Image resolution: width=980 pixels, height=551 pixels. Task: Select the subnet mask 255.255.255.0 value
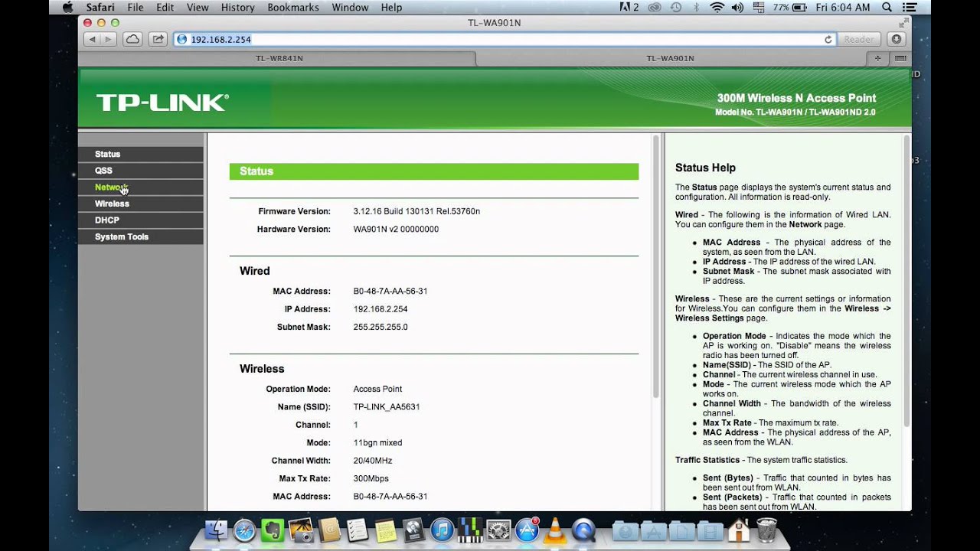(x=381, y=328)
